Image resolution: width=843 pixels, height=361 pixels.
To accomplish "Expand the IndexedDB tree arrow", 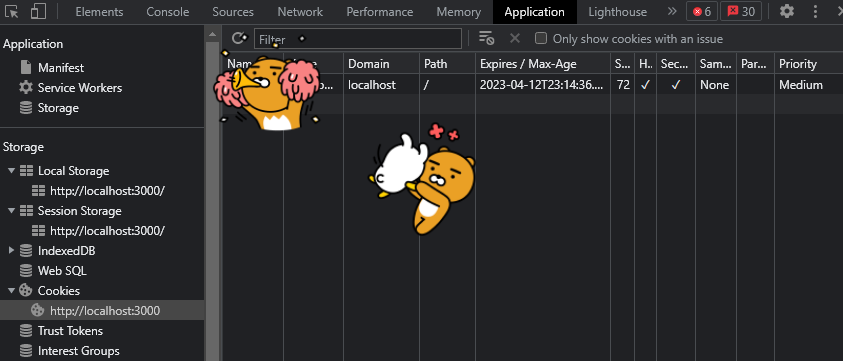I will [x=11, y=251].
